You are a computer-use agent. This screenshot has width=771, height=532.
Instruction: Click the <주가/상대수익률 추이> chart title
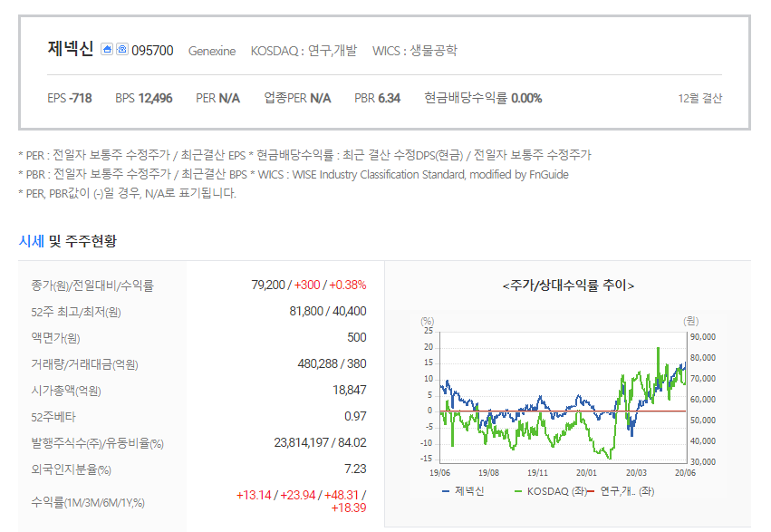click(568, 285)
